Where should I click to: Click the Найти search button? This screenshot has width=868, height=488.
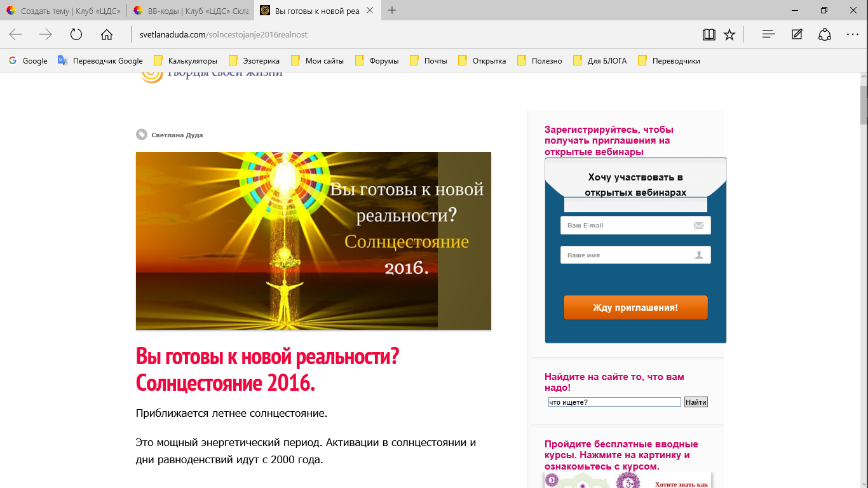pyautogui.click(x=696, y=402)
